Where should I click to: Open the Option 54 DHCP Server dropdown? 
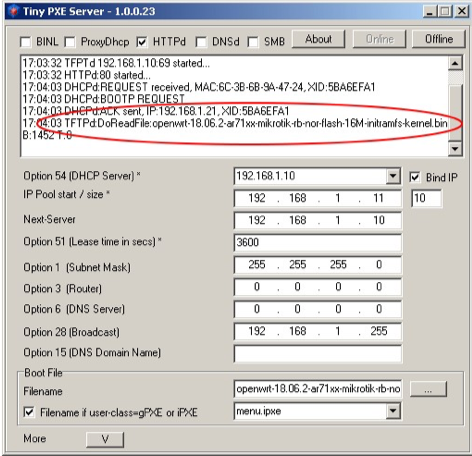(x=393, y=176)
